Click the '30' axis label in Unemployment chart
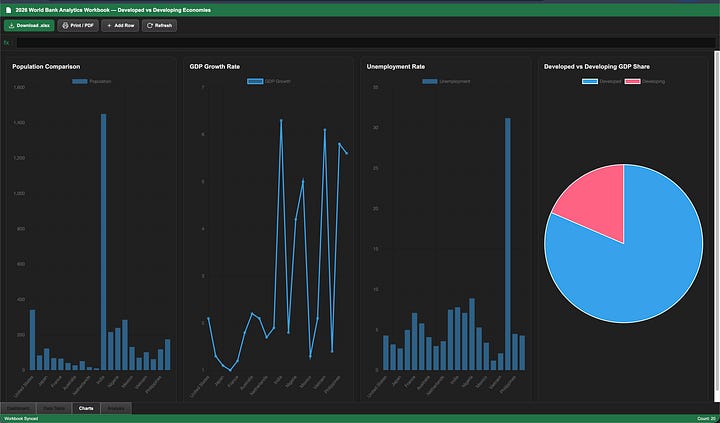The width and height of the screenshot is (720, 423). (375, 128)
